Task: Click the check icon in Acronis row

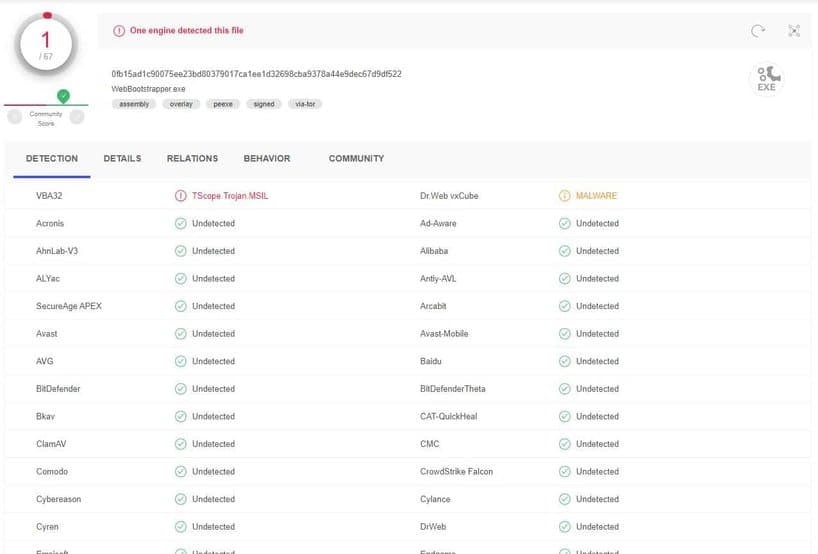Action: point(181,223)
